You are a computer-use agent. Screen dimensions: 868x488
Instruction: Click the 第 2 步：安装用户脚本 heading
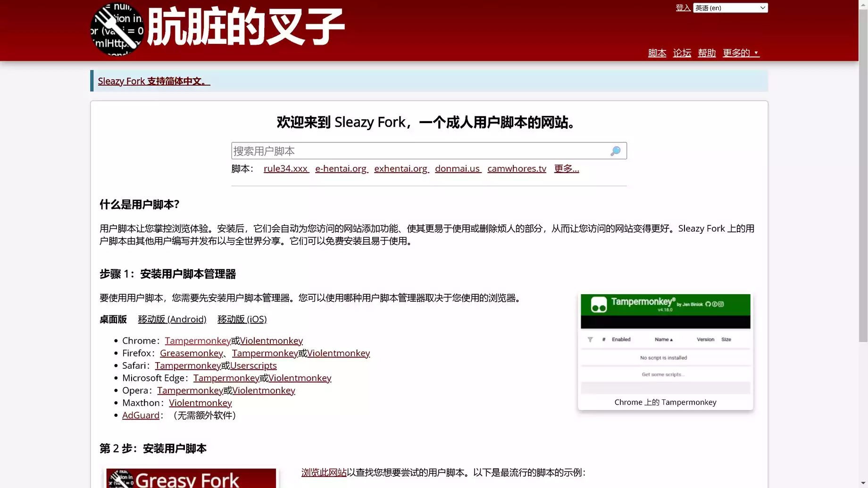pyautogui.click(x=153, y=448)
